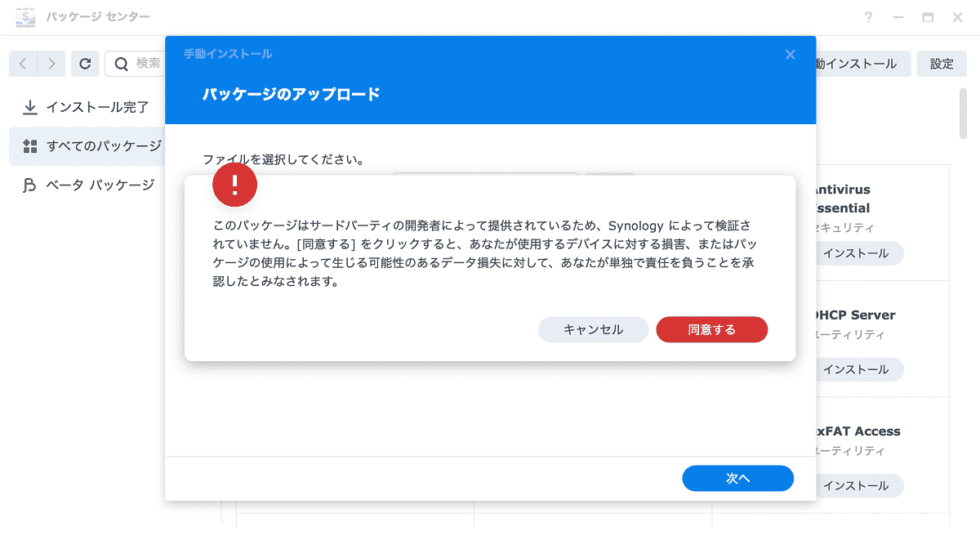The image size is (980, 536).
Task: Click the 同意する agree button
Action: pos(711,329)
